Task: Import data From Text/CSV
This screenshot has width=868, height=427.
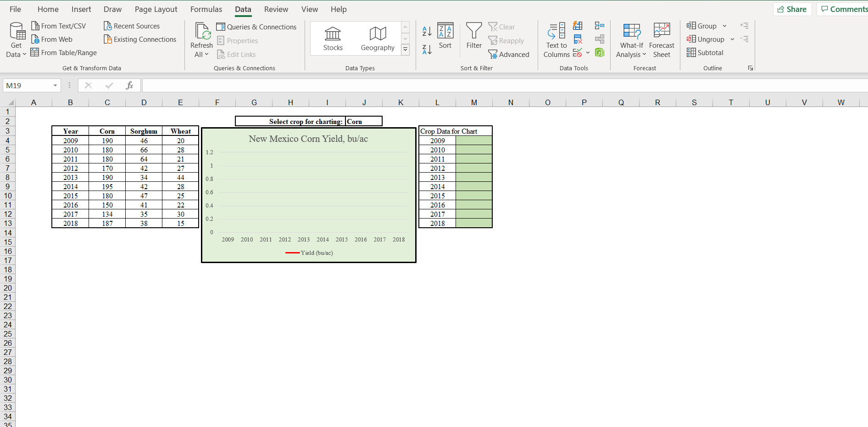Action: click(x=58, y=26)
